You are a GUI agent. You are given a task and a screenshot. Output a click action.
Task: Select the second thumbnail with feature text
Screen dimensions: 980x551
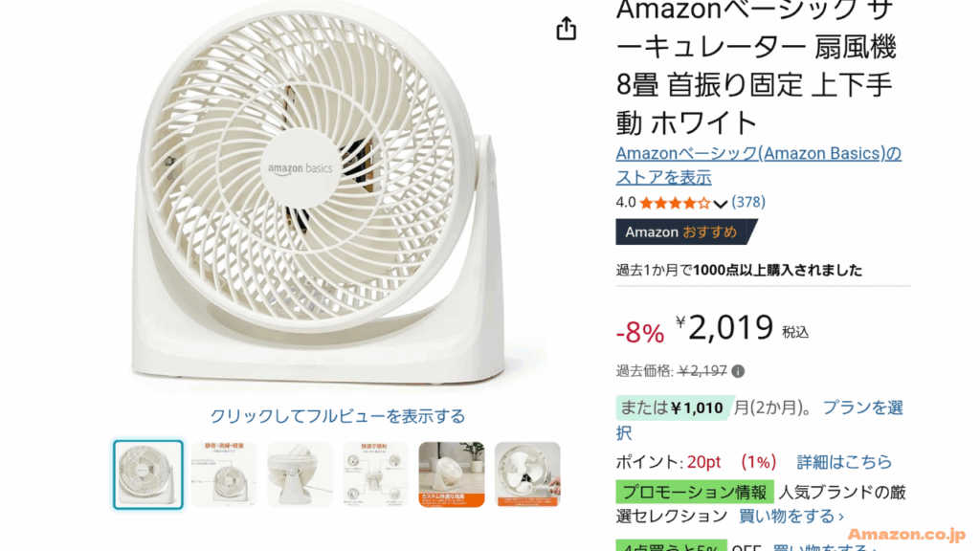coord(224,474)
